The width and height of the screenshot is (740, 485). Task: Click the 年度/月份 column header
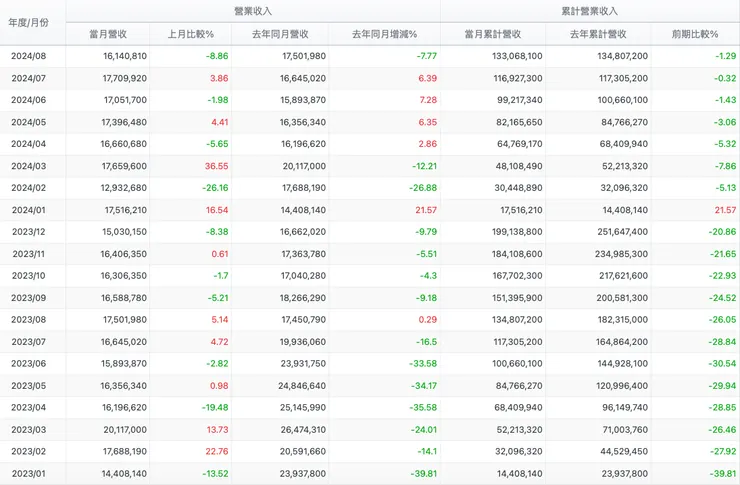point(28,23)
